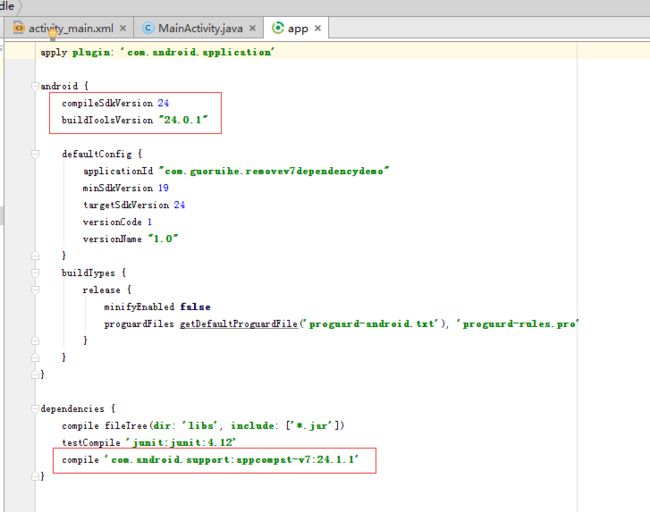Click the applicationId package string
Image resolution: width=650 pixels, height=512 pixels.
coord(274,171)
